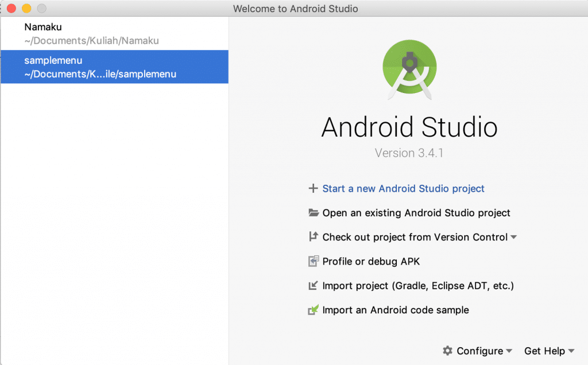Click the plus icon for new project

click(x=313, y=188)
